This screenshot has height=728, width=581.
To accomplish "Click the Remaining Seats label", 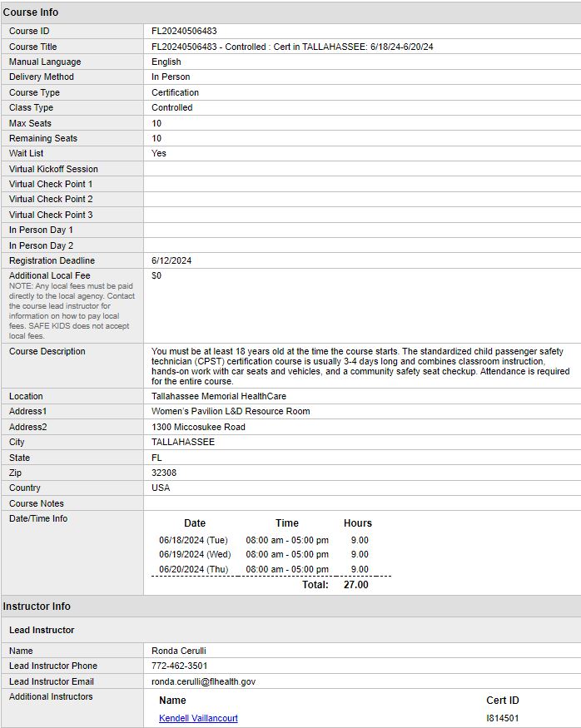I will (x=43, y=138).
